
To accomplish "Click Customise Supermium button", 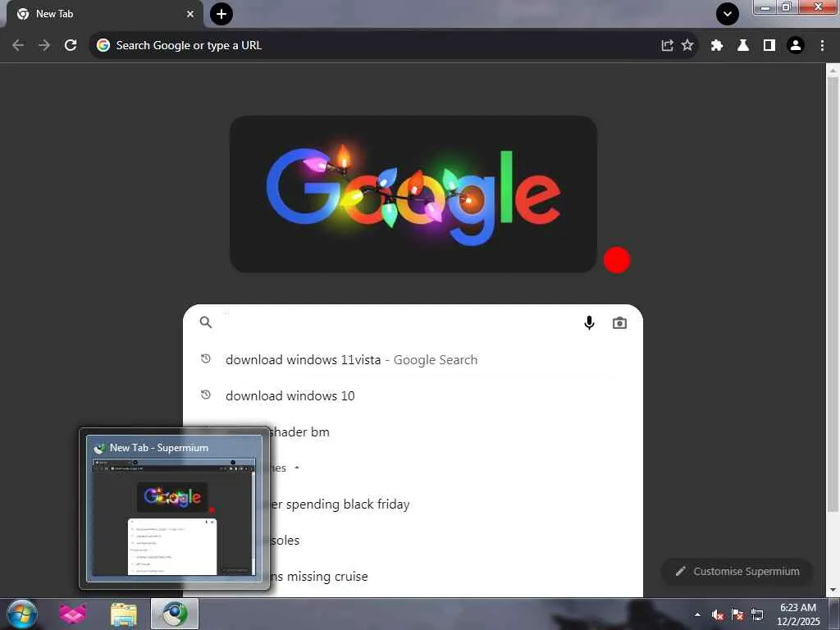I will pos(737,572).
